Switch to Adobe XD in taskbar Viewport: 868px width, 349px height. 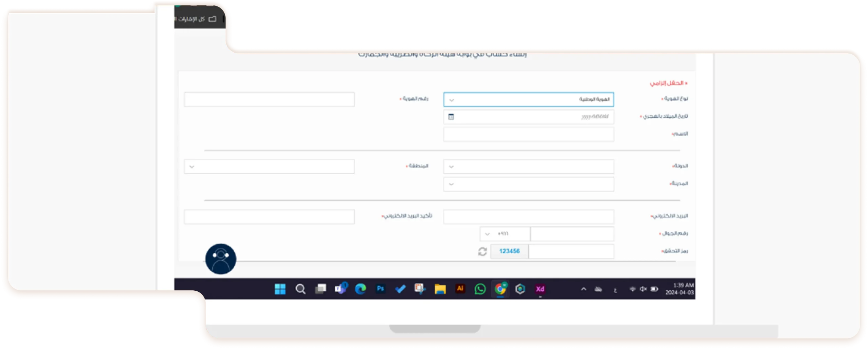(540, 289)
